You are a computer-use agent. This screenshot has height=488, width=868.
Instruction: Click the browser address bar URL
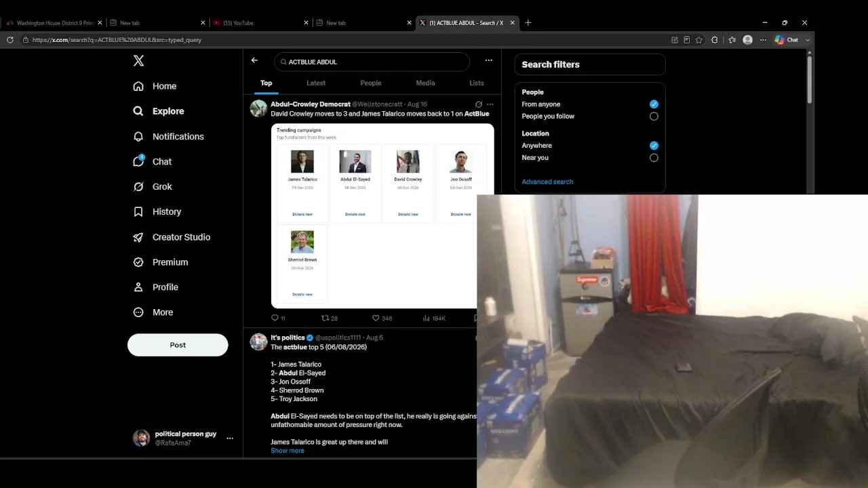117,40
